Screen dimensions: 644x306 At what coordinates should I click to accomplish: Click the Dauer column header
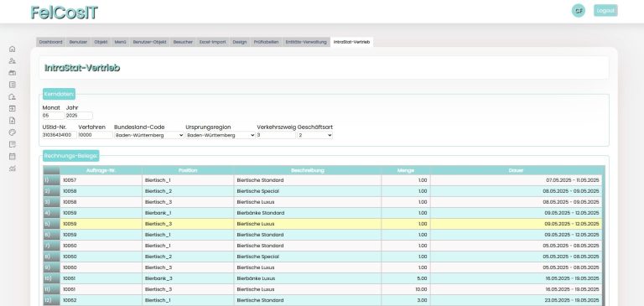(x=517, y=170)
